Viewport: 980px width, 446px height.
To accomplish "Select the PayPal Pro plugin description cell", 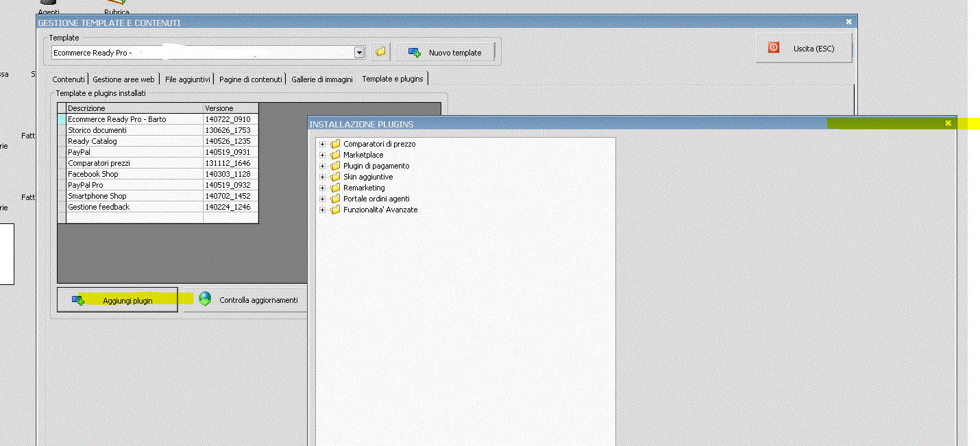I will pos(135,185).
